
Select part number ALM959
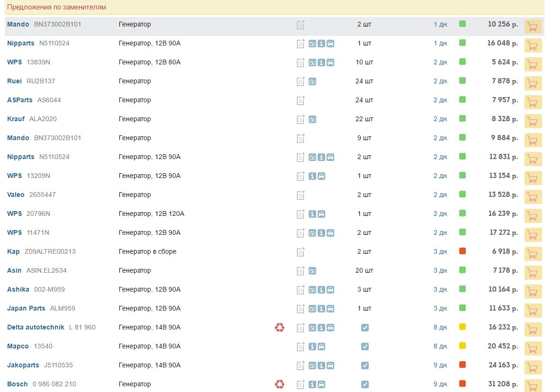(x=62, y=308)
